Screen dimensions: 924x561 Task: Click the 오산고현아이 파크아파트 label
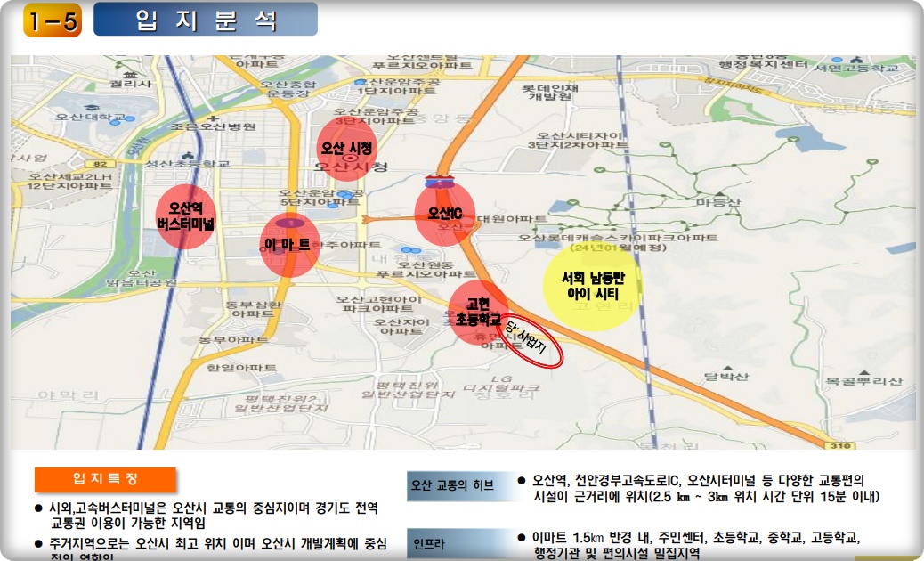tap(379, 304)
